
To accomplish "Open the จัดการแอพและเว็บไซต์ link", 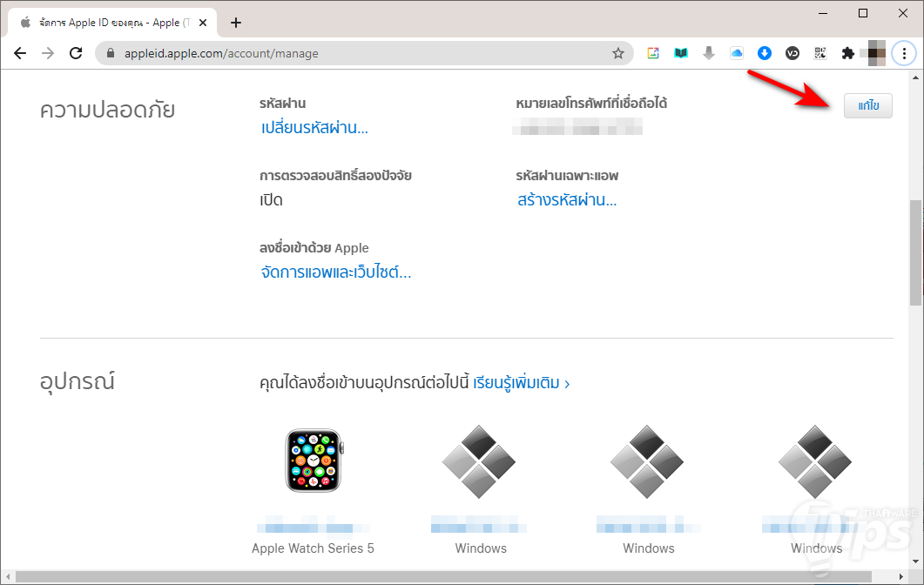I will pyautogui.click(x=335, y=272).
